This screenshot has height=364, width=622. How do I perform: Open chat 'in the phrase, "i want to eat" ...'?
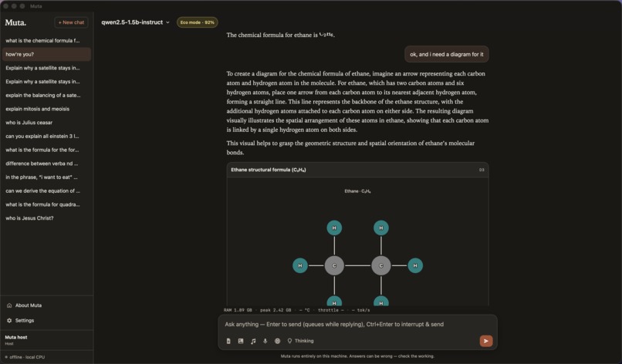point(46,177)
